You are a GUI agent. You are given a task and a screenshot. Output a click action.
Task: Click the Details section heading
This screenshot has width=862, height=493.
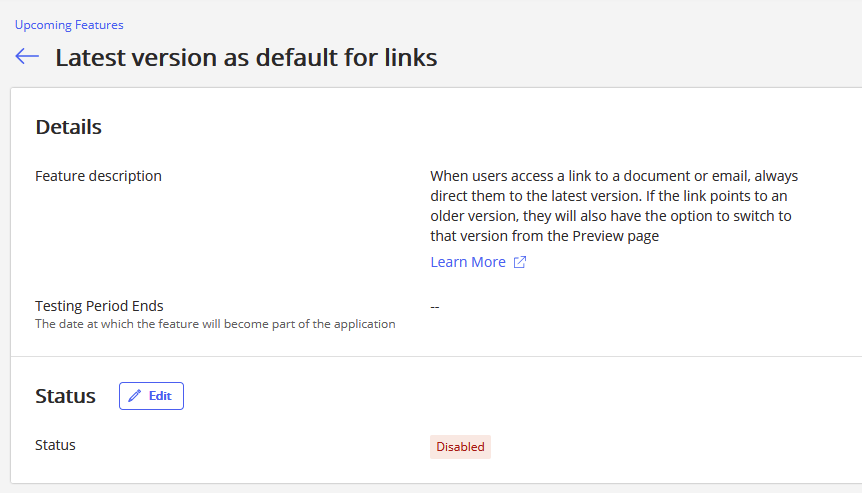[68, 127]
